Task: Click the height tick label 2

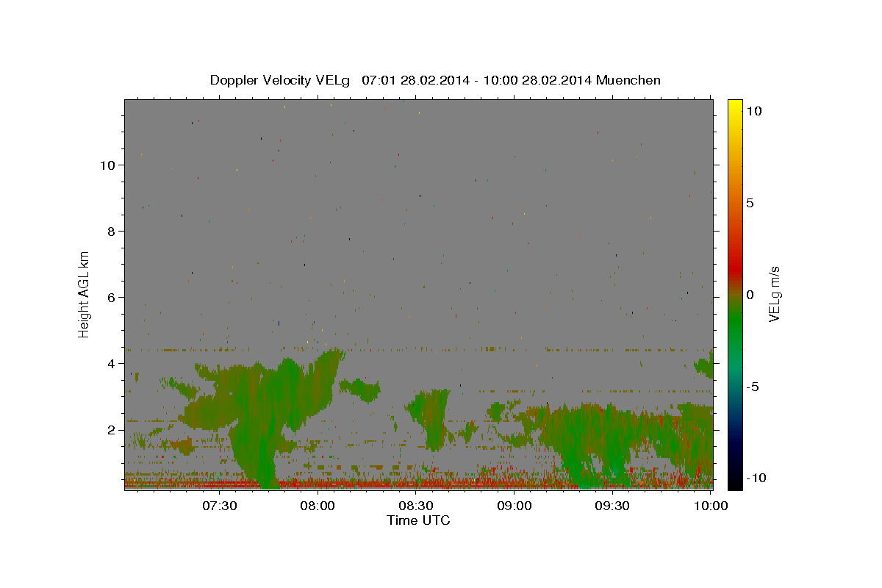Action: [111, 430]
